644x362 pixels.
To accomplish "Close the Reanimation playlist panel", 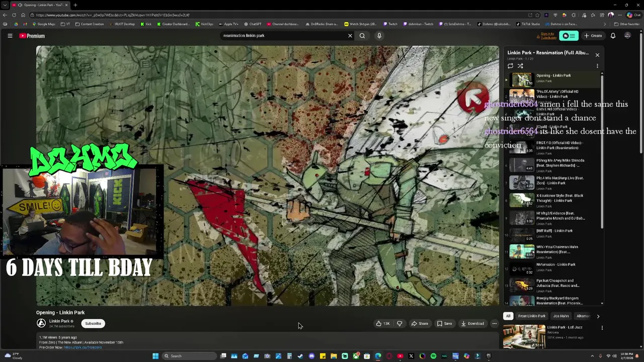I will tap(597, 55).
